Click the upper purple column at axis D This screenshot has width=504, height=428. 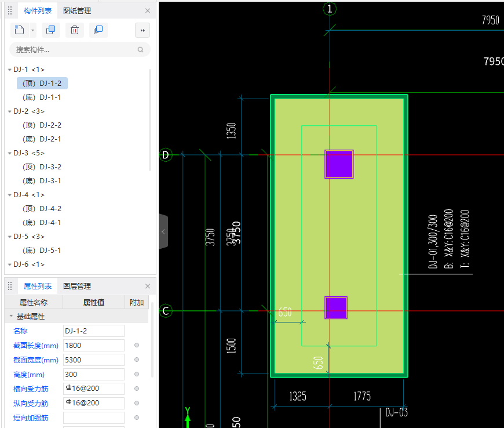coord(339,164)
